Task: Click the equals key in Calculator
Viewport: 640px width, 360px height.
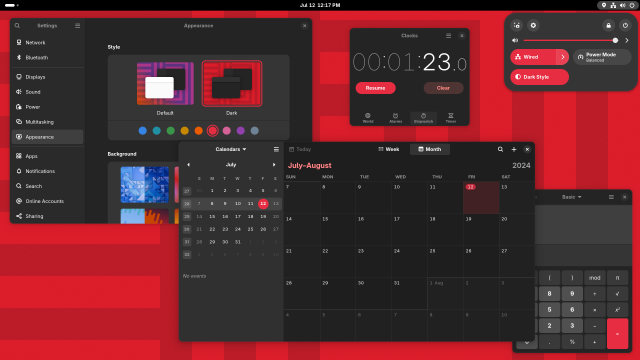Action: tap(617, 334)
